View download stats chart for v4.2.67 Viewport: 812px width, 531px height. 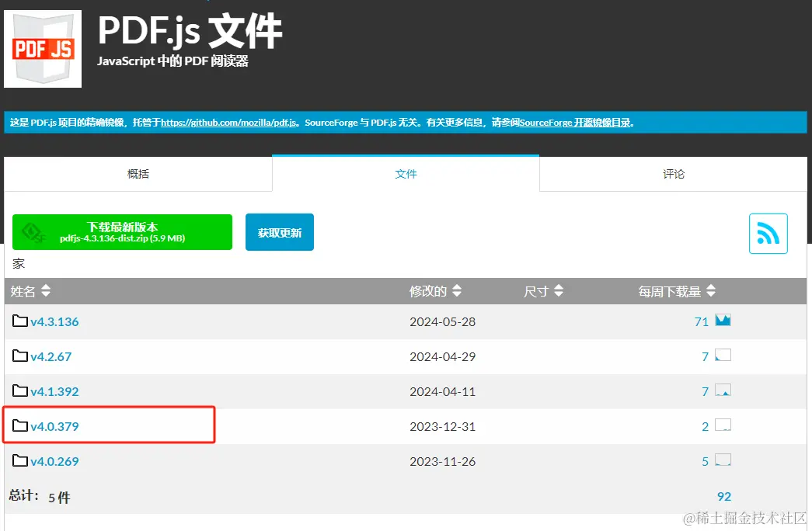723,355
